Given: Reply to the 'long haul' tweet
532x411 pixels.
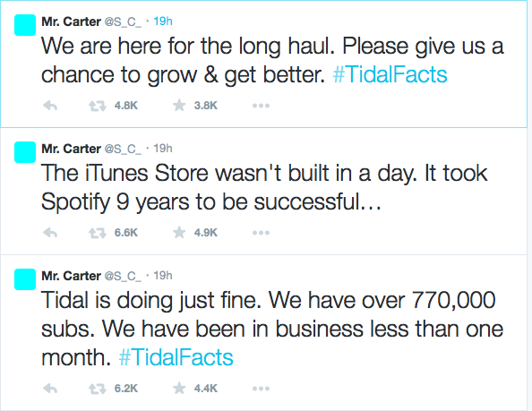Looking at the screenshot, I should (50, 106).
